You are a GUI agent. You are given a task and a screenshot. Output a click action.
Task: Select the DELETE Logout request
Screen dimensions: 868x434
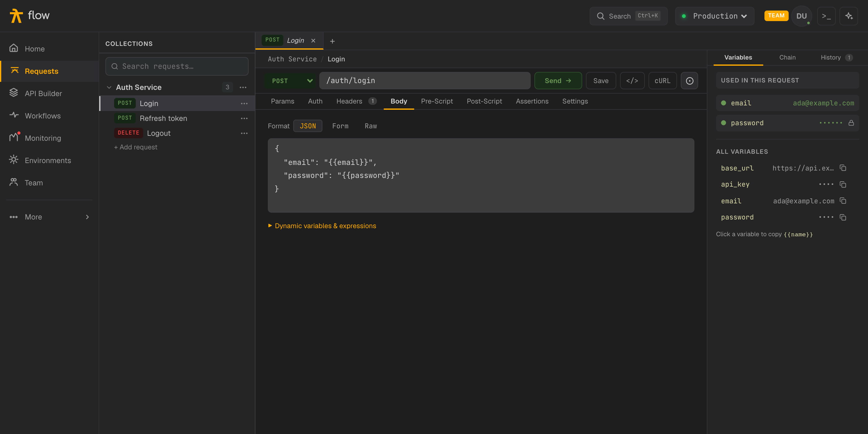pyautogui.click(x=177, y=133)
